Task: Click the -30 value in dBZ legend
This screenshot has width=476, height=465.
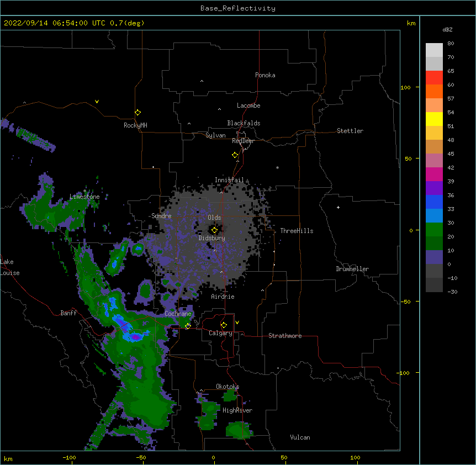Action: coord(452,292)
